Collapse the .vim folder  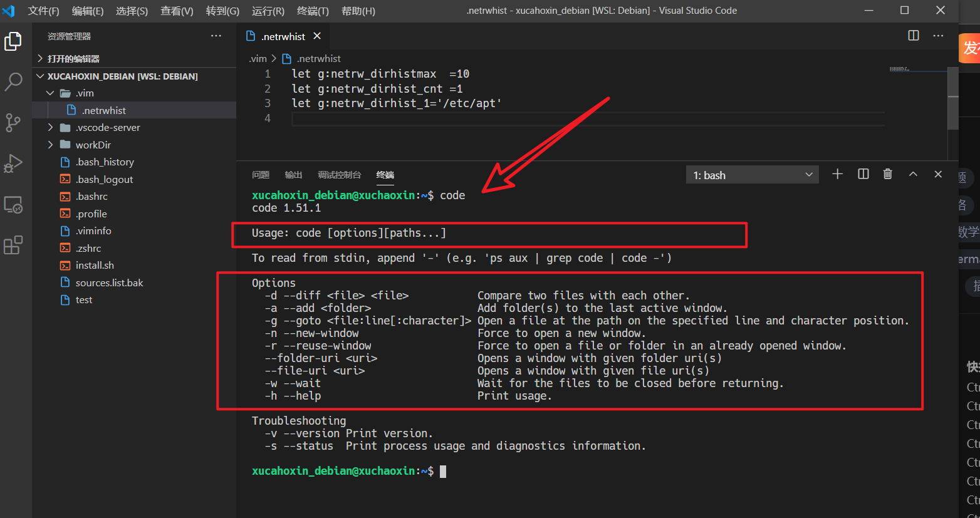tap(135, 93)
